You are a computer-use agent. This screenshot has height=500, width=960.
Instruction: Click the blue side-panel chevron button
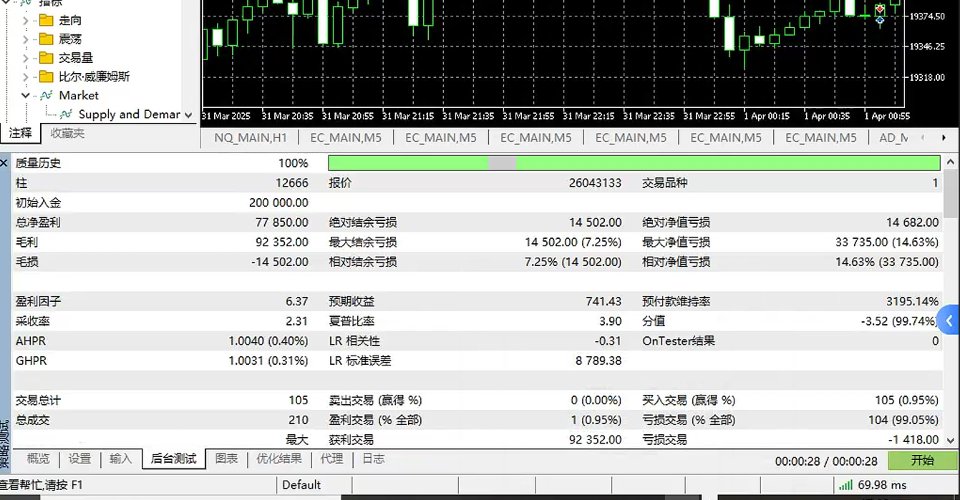click(x=950, y=320)
